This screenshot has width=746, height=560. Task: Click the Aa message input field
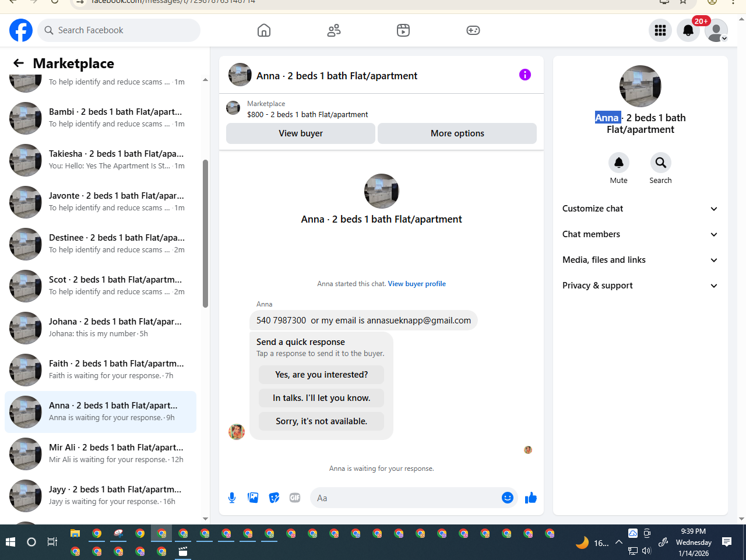click(x=407, y=498)
